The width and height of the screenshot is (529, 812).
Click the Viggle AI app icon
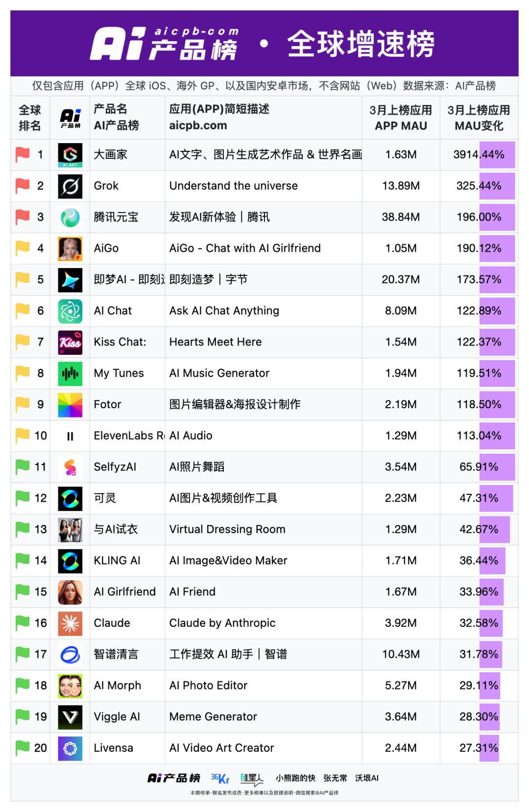tap(70, 717)
